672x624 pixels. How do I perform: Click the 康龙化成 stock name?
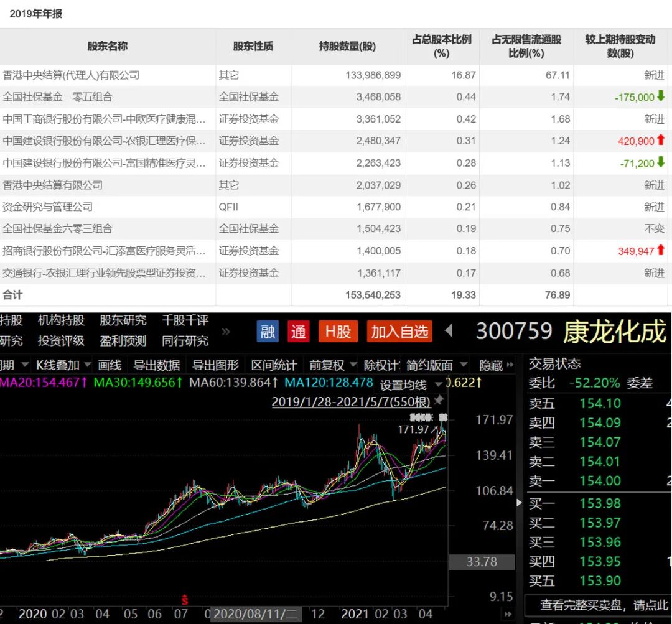(615, 331)
